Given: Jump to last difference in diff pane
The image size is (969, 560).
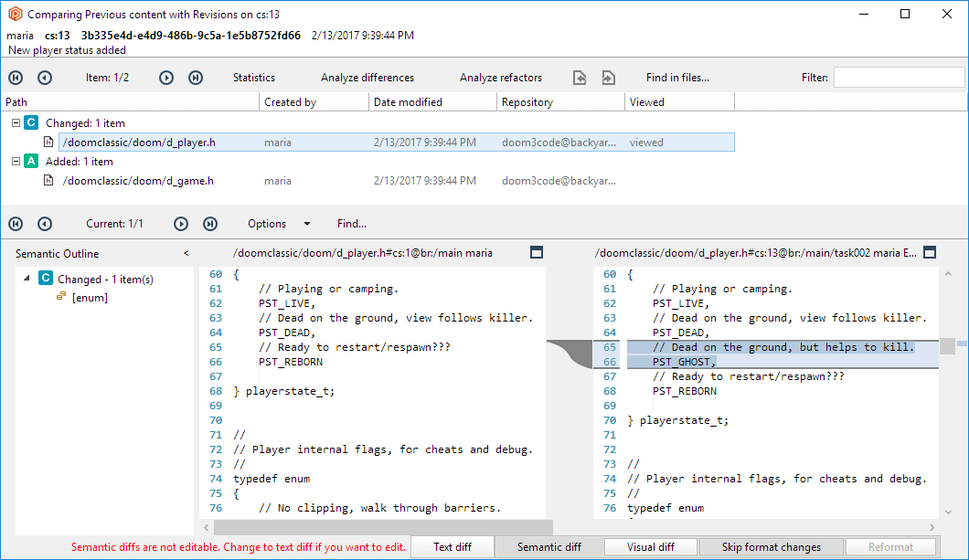Looking at the screenshot, I should (x=211, y=224).
